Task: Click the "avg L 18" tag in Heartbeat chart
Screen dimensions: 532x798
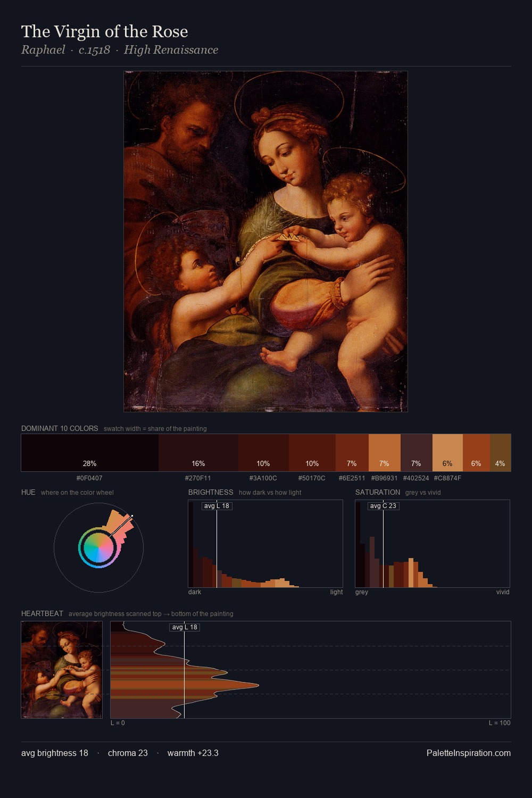Action: (185, 627)
